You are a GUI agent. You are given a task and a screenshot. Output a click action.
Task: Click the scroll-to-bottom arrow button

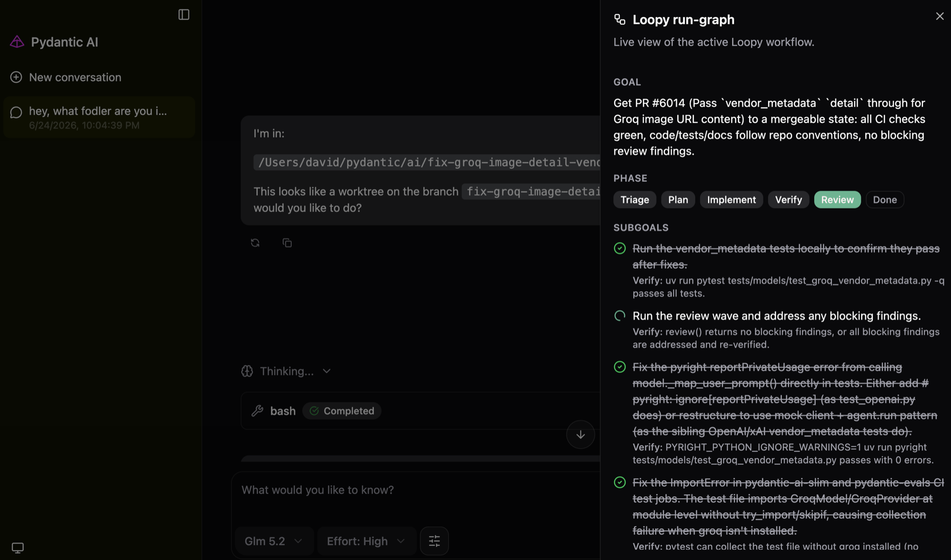click(581, 435)
